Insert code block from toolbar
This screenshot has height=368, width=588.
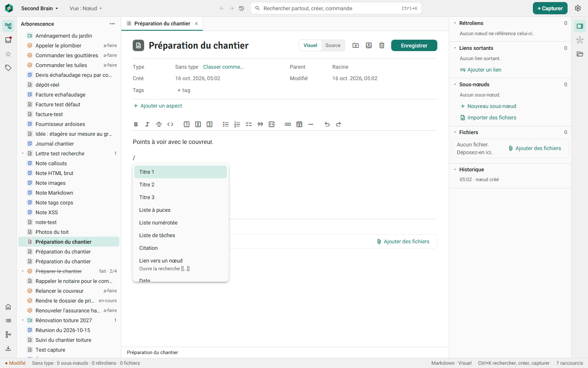pyautogui.click(x=272, y=124)
